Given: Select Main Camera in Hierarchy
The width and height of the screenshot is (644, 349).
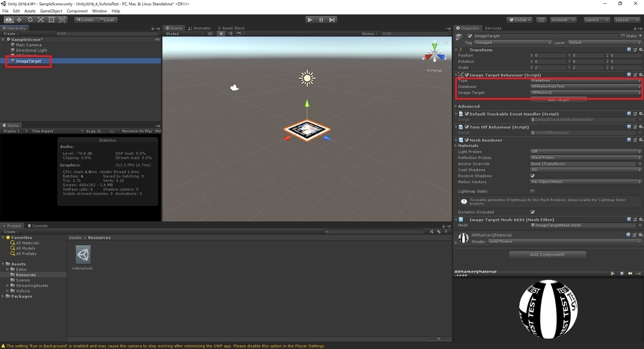Looking at the screenshot, I should pos(28,45).
